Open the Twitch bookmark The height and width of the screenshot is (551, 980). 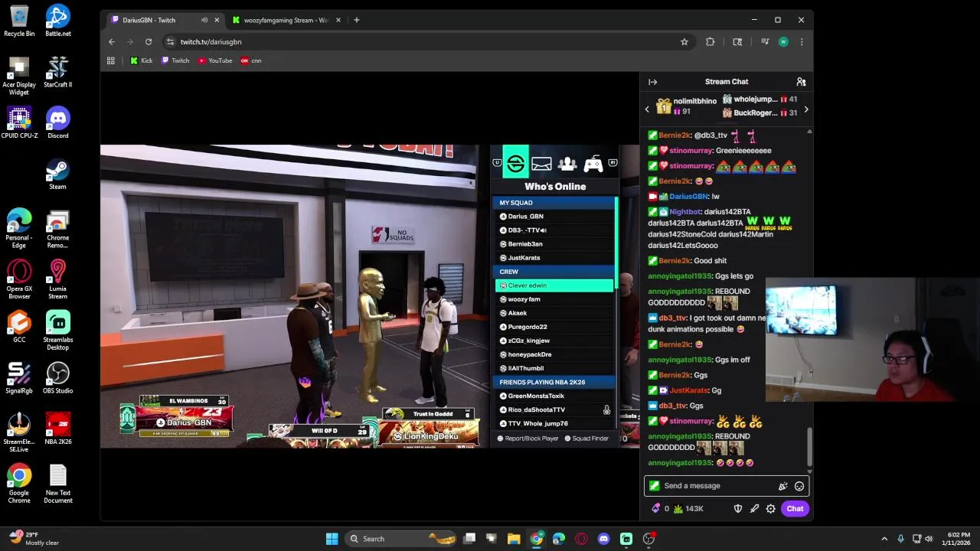coord(175,60)
